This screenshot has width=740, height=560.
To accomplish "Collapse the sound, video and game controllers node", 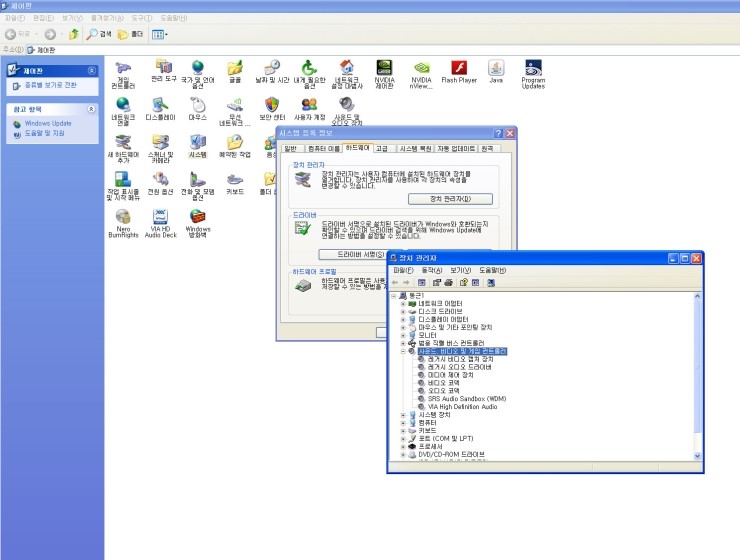I will (403, 352).
